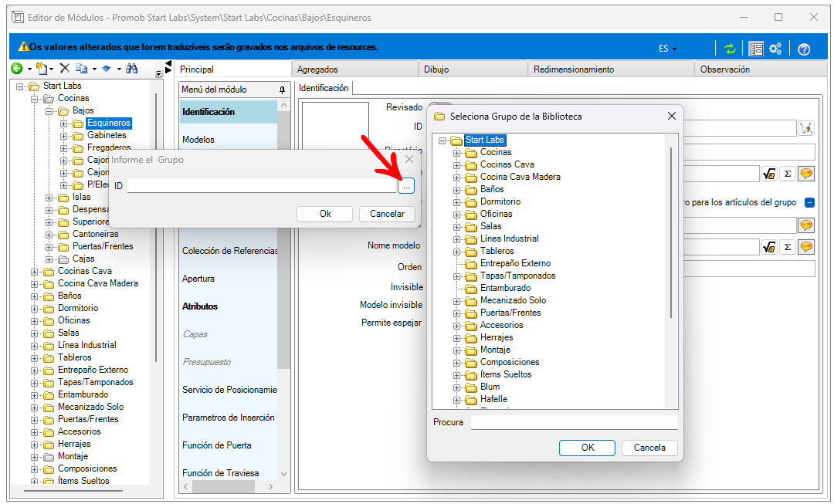834x504 pixels.
Task: Switch to the Redimensionamiento tab
Action: click(x=611, y=69)
